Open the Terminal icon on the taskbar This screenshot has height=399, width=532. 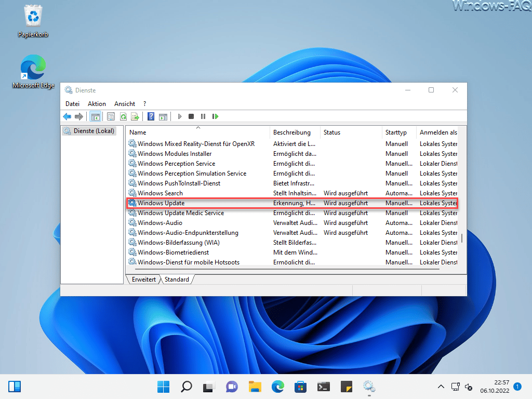323,387
